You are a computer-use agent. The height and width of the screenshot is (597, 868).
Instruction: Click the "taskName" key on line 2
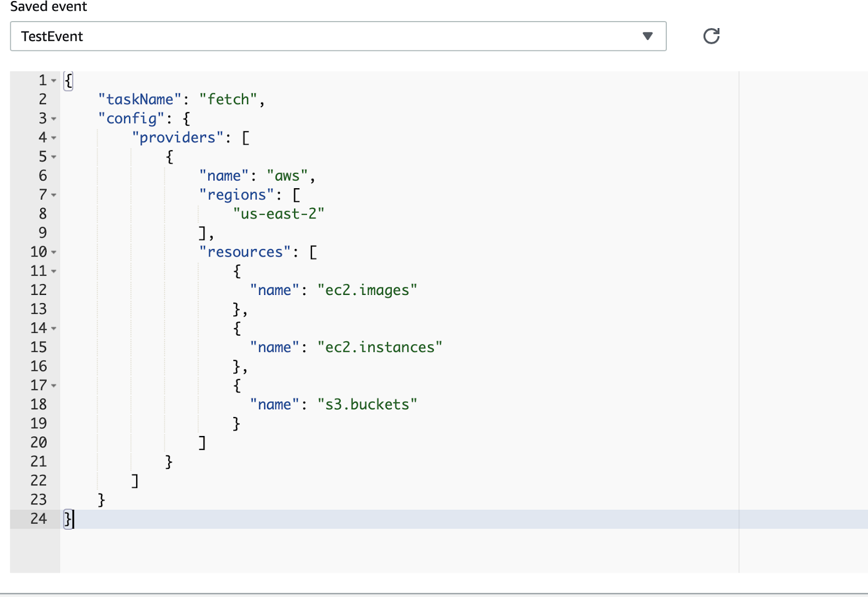point(139,100)
